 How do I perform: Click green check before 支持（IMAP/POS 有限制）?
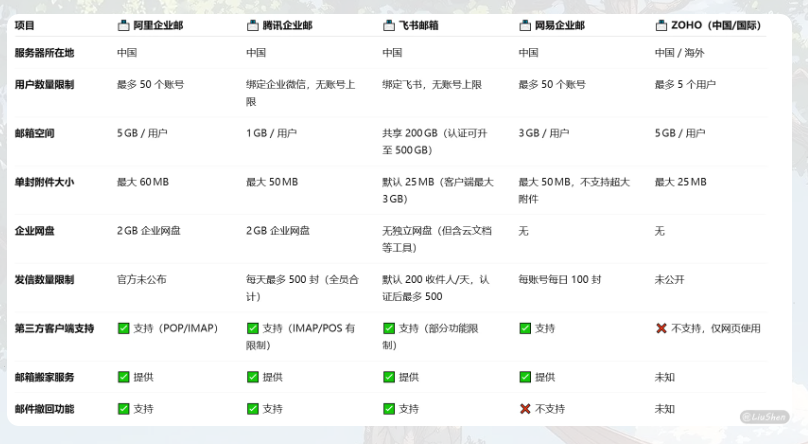click(x=252, y=328)
